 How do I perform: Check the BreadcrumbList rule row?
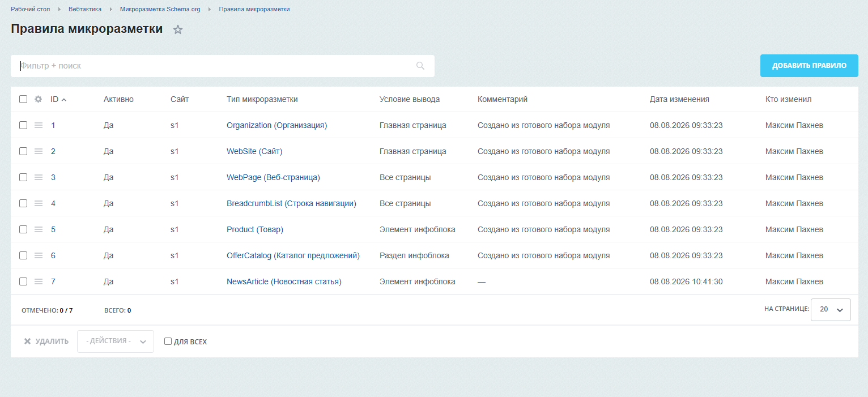click(23, 203)
